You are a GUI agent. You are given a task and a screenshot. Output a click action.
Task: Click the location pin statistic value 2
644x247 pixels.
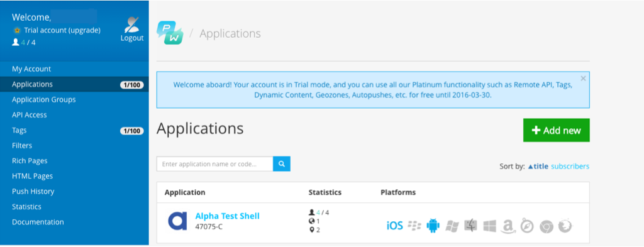314,230
